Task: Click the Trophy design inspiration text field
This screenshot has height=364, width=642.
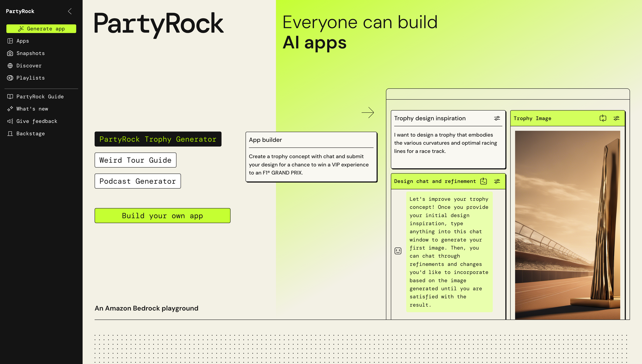Action: [x=448, y=147]
